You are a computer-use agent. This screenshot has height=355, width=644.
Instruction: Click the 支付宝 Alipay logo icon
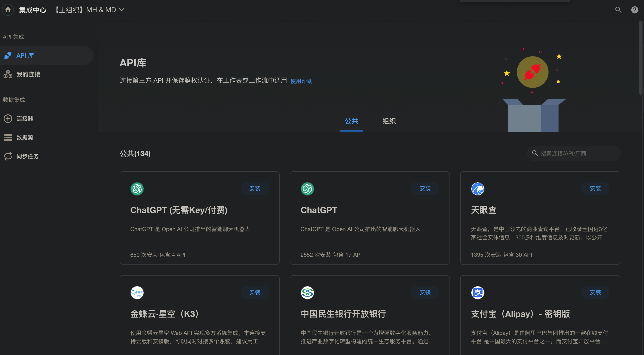[x=478, y=292]
